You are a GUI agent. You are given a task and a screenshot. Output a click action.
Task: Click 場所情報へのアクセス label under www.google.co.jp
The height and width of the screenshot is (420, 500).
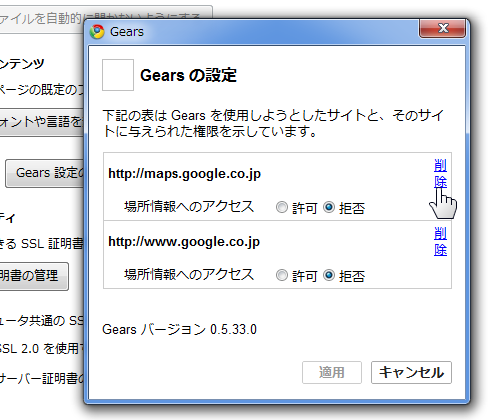[189, 275]
